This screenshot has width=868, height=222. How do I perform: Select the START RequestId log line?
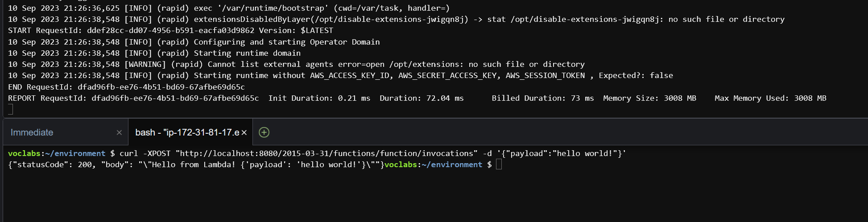coord(170,30)
